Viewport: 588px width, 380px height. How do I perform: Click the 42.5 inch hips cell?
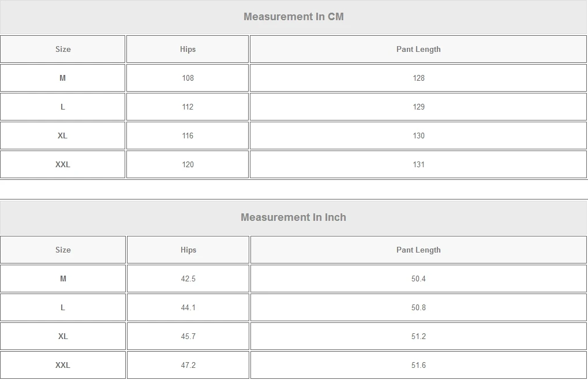click(x=188, y=279)
